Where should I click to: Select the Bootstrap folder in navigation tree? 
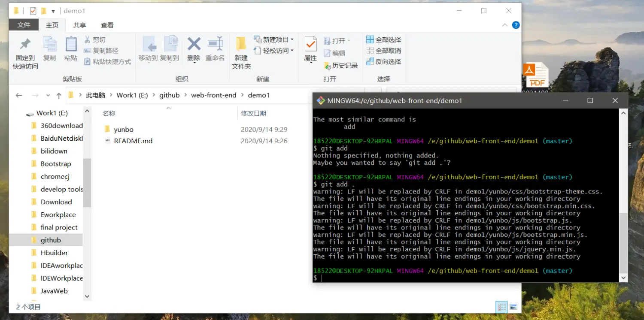(x=55, y=164)
